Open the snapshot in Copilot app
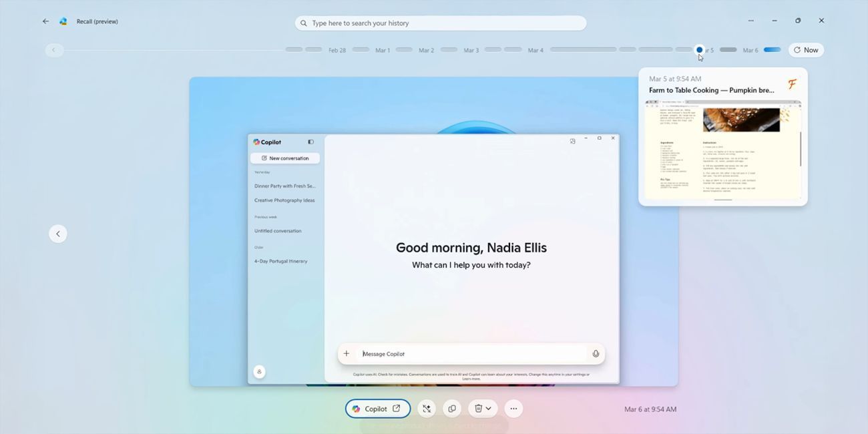 pyautogui.click(x=377, y=409)
